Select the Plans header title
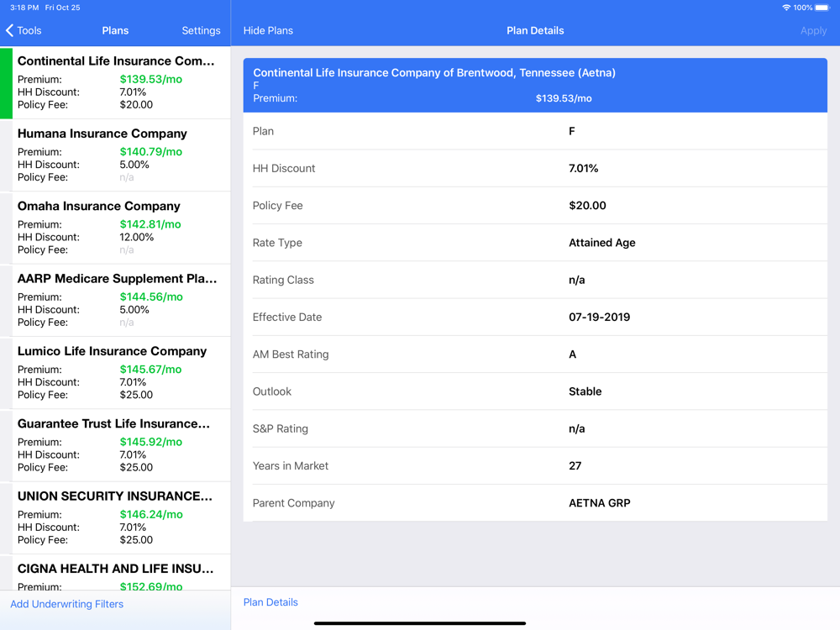Viewport: 840px width, 630px height. (115, 30)
